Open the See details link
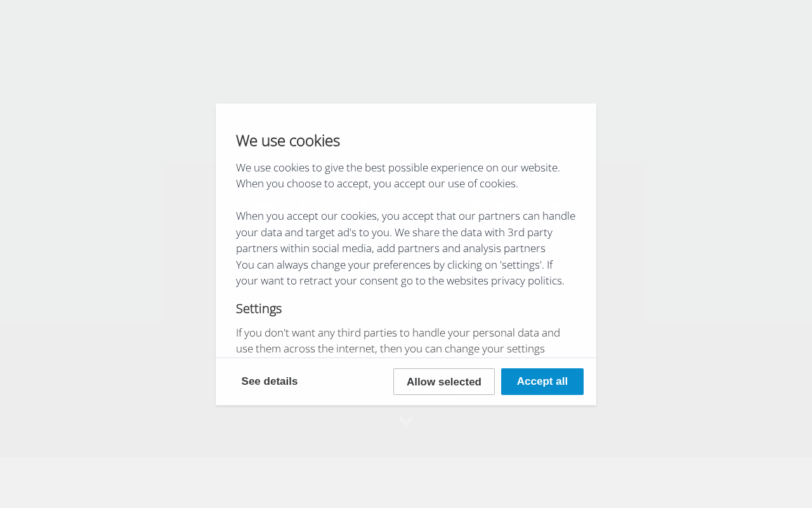 269,382
